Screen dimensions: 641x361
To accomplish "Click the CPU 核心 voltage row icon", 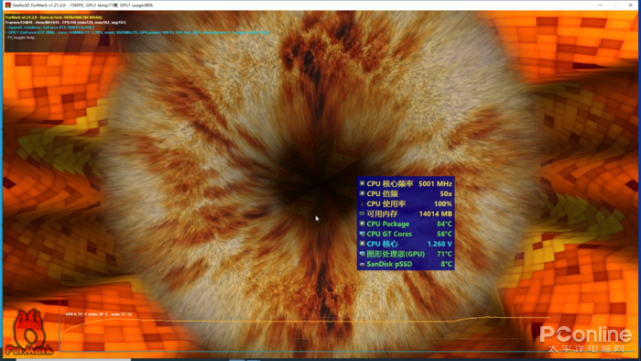I will point(362,244).
